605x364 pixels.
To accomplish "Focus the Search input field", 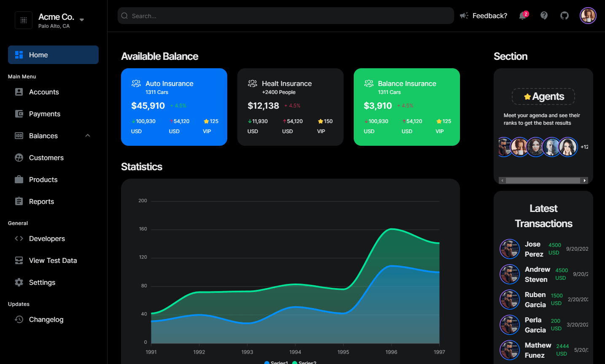I will click(x=286, y=16).
